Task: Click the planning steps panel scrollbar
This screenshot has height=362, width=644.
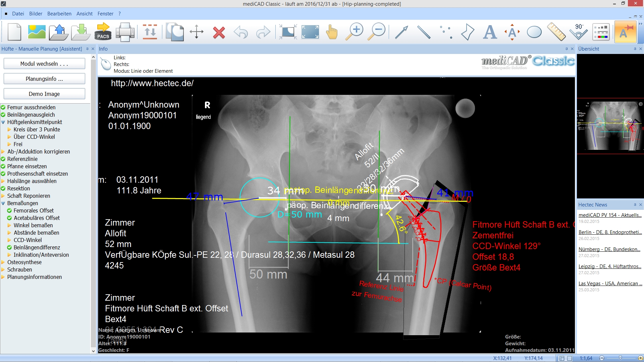Action: 93,204
